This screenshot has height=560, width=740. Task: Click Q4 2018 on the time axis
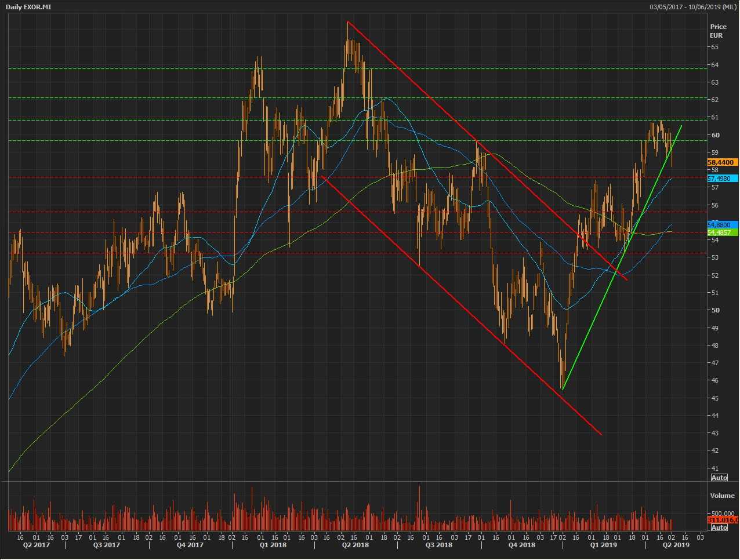click(x=521, y=545)
